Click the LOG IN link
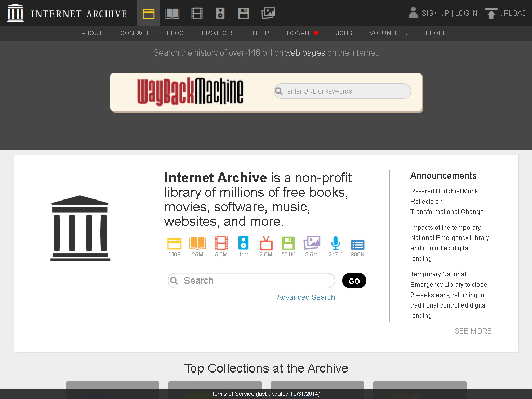The width and height of the screenshot is (532, 399). click(466, 13)
